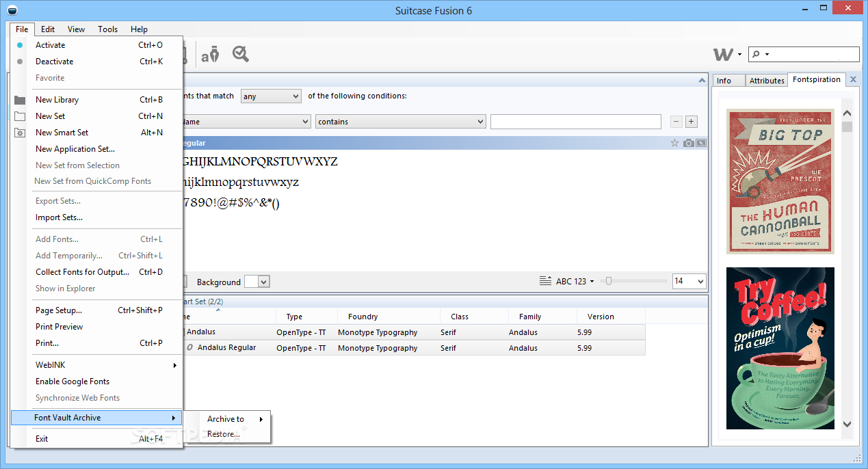868x469 pixels.
Task: Click the OpenType italic O icon for Andalus Regular
Action: [190, 347]
